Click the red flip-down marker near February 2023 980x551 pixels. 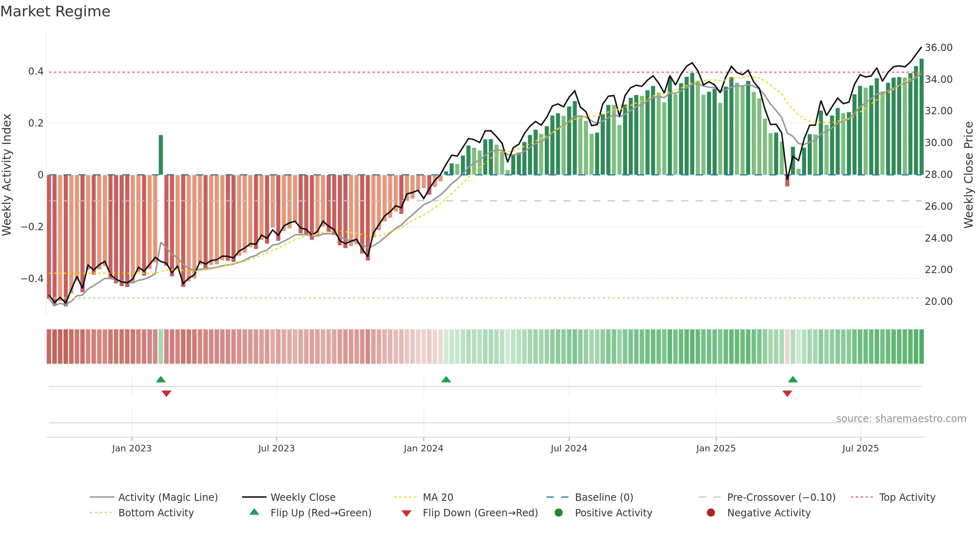pos(166,393)
